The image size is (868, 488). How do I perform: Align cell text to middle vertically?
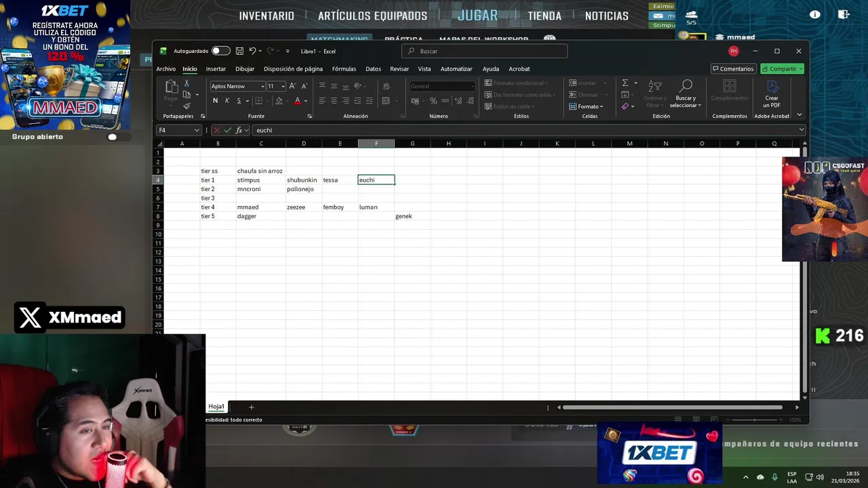point(334,86)
